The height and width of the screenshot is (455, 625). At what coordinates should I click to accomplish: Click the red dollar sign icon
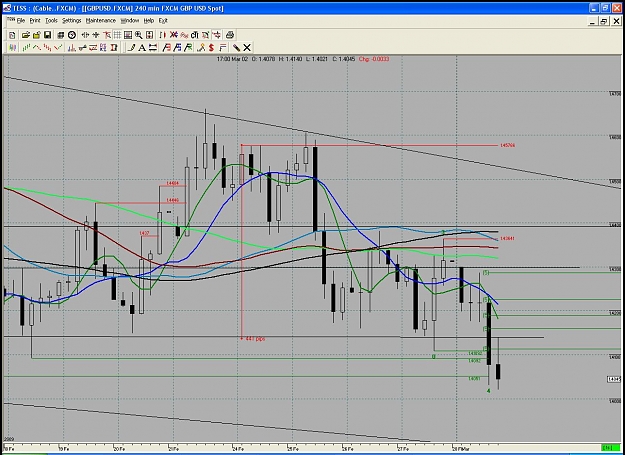point(212,48)
